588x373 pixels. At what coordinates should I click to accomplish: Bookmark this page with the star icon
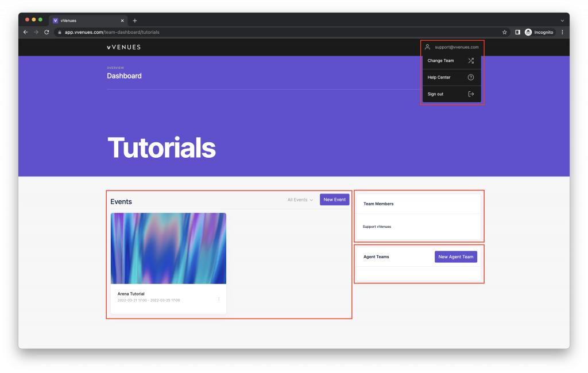504,32
